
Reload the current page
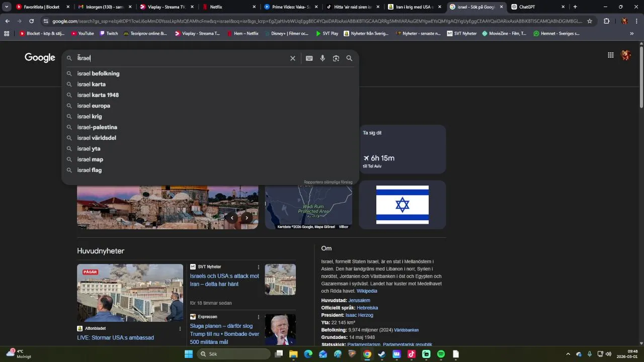coord(31,21)
